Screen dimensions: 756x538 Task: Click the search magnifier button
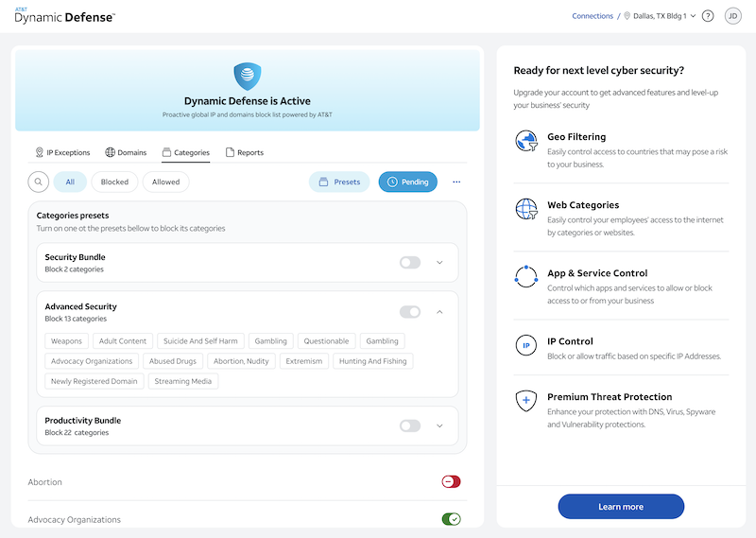[x=39, y=182]
